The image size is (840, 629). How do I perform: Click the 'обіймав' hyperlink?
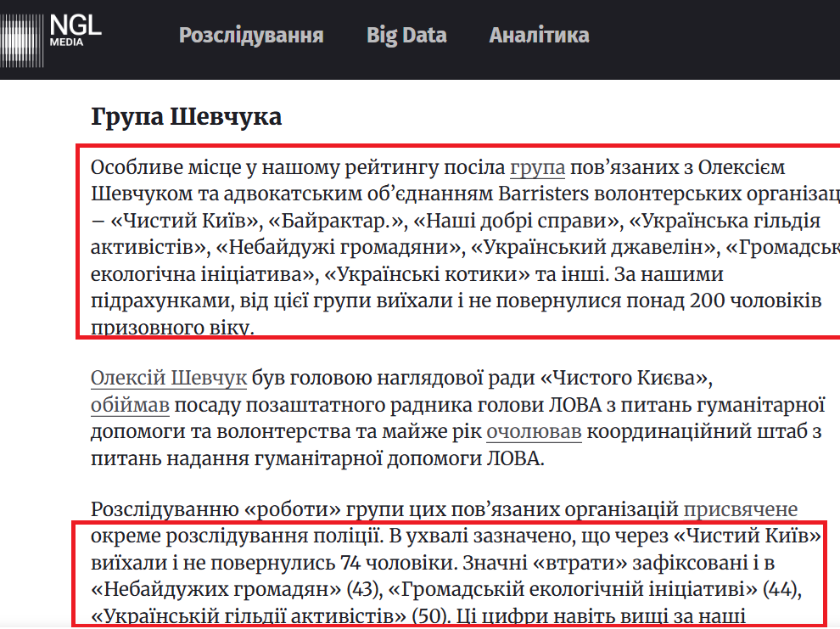tap(130, 405)
